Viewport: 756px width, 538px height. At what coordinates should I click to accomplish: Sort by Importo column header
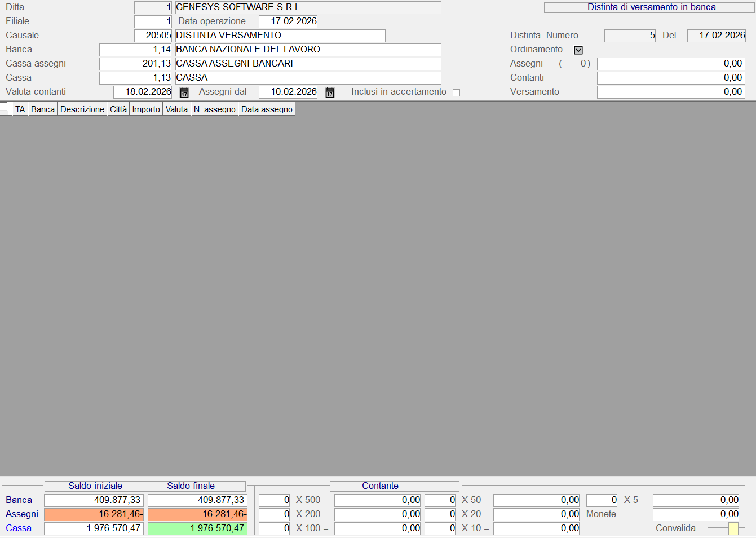pos(146,109)
